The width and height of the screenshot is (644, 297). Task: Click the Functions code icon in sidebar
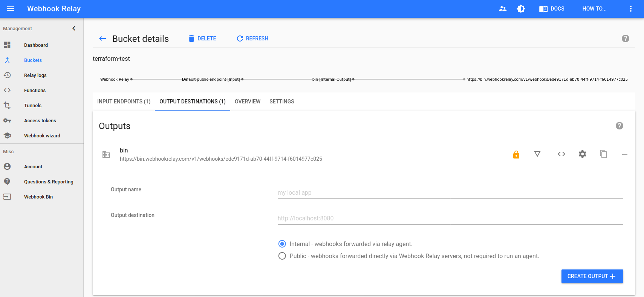pyautogui.click(x=7, y=90)
